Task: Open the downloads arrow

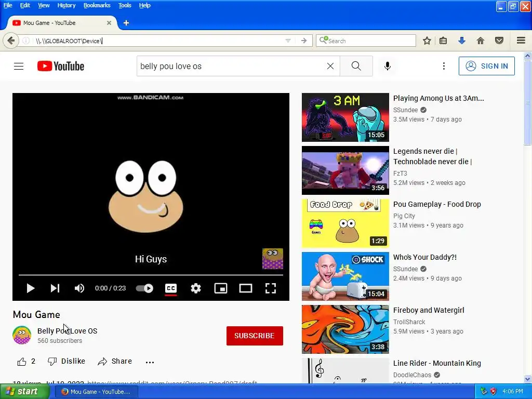Action: click(x=461, y=41)
